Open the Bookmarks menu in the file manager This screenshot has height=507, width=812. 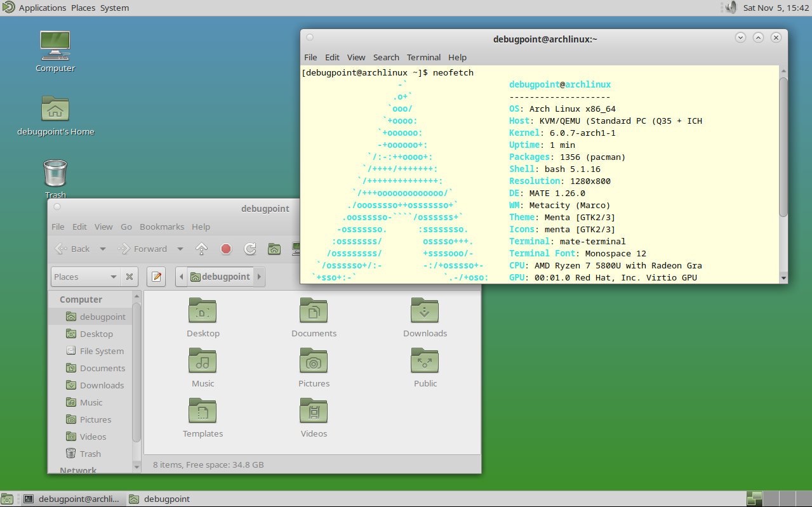pos(161,227)
